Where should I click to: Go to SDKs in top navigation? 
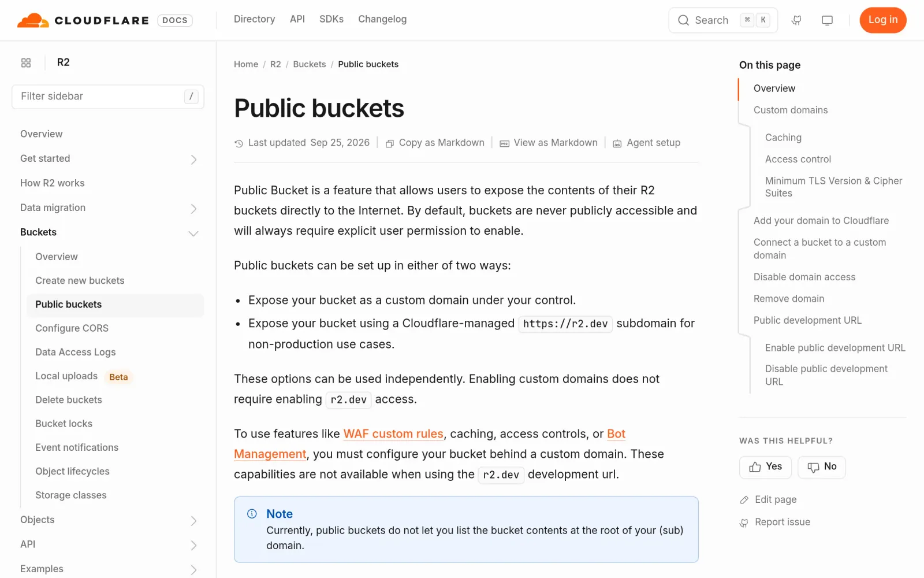331,19
